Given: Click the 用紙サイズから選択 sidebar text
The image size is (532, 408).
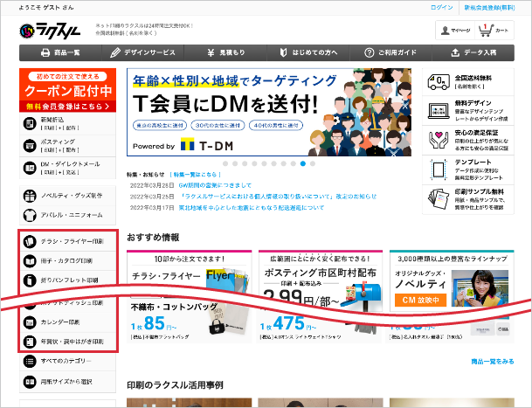Looking at the screenshot, I should (x=66, y=382).
